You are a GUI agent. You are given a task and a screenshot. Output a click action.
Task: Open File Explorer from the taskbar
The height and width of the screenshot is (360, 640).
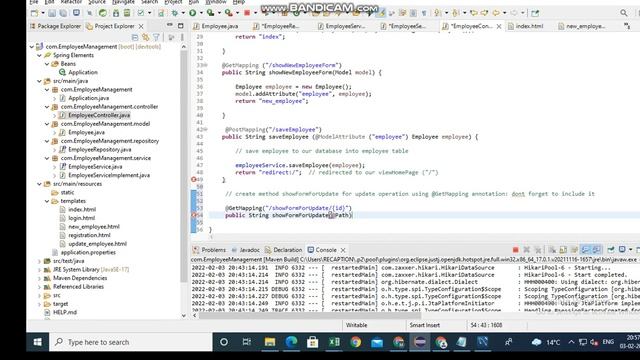click(x=270, y=342)
